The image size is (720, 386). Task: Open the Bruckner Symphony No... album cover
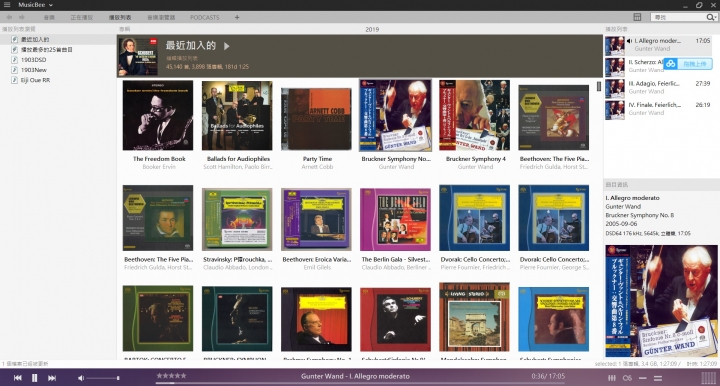tap(395, 115)
